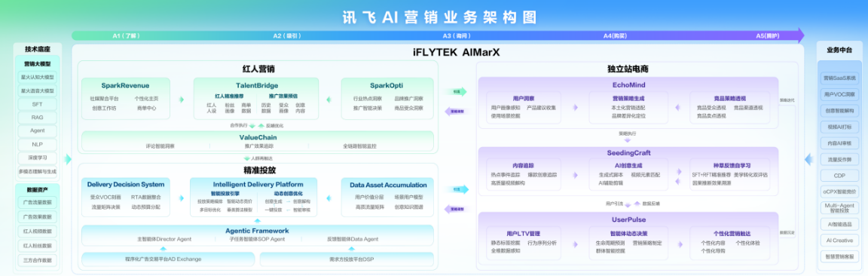This screenshot has width=868, height=276.
Task: Click the 主智能体Director Agent label
Action: point(164,239)
